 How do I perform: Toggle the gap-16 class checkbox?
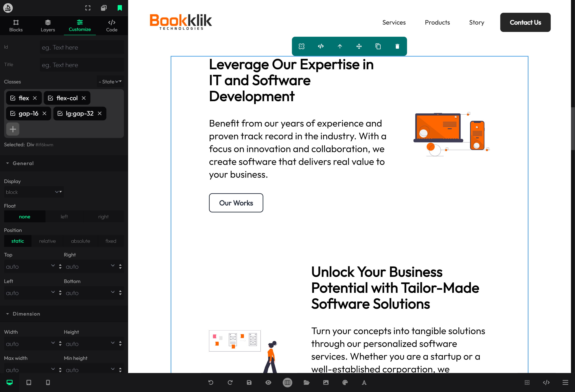tap(13, 114)
